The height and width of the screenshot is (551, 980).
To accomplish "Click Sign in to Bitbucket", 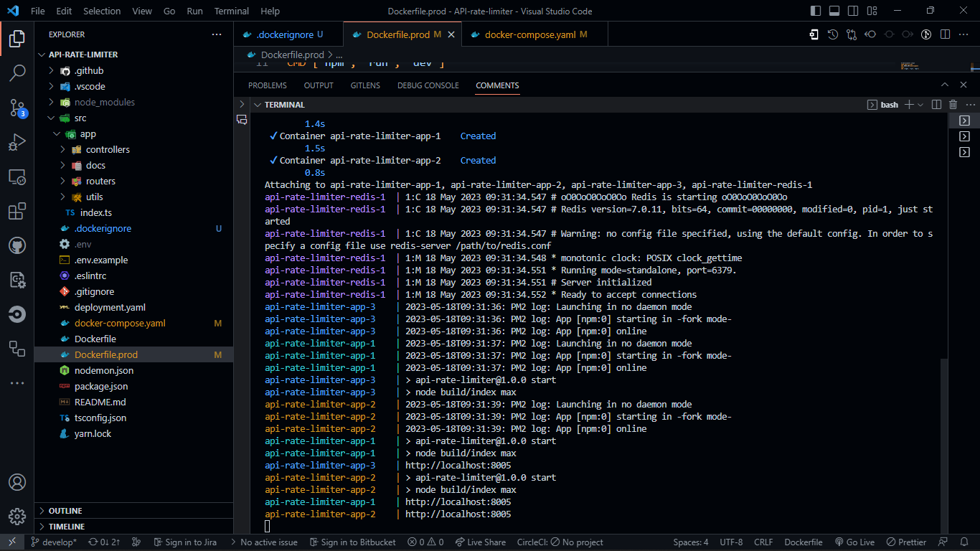I will pos(353,542).
